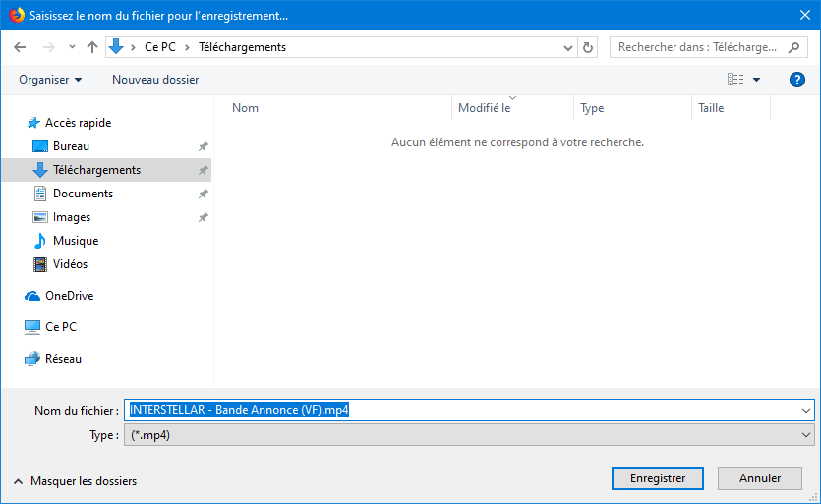Select Téléchargements in the address breadcrumb
The width and height of the screenshot is (821, 504).
pos(243,47)
